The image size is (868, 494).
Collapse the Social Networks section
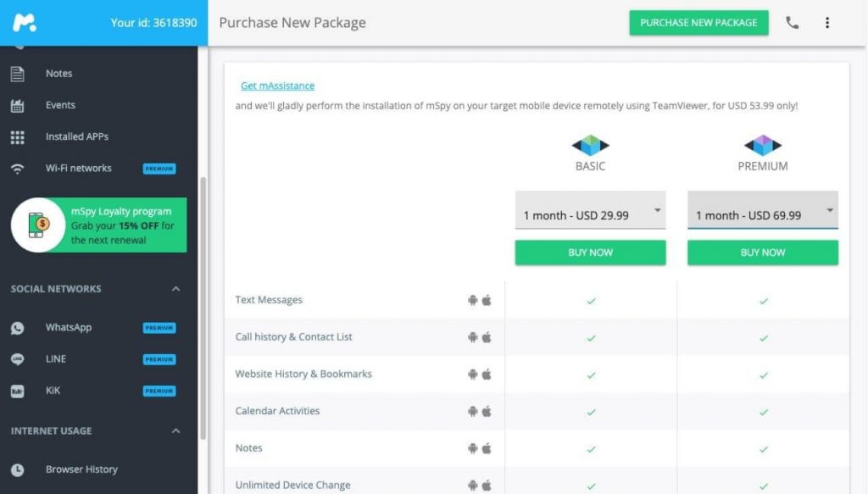point(175,289)
